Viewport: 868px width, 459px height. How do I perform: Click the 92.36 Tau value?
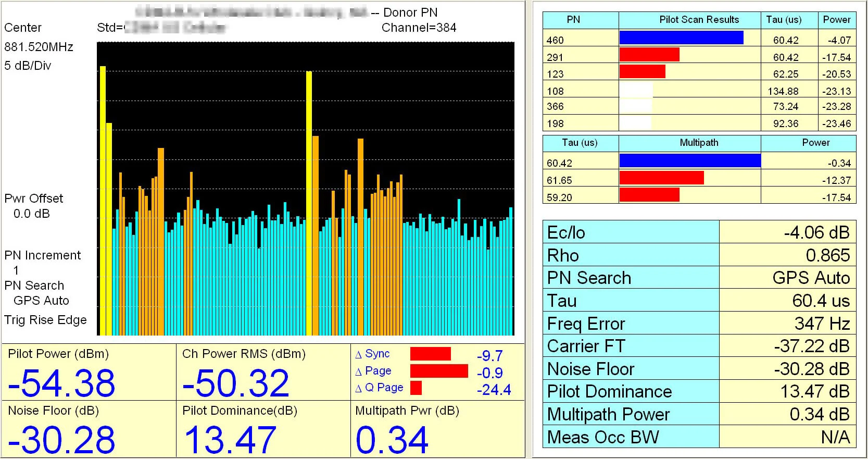tap(786, 123)
